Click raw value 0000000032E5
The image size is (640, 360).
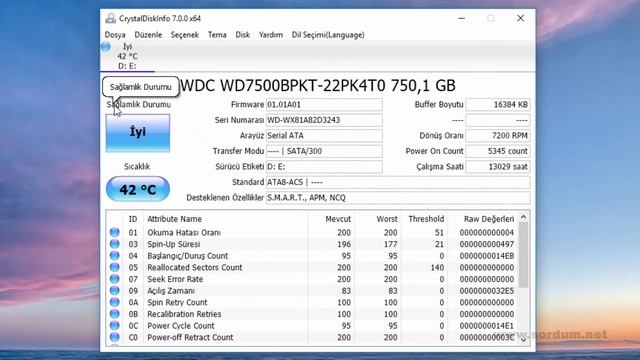tap(487, 291)
